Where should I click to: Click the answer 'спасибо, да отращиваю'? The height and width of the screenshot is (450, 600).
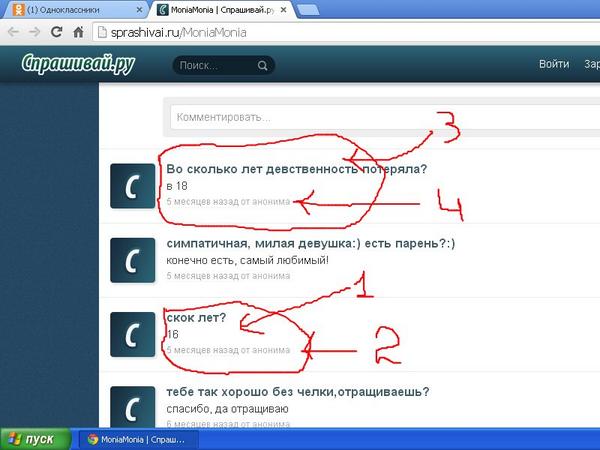coord(227,409)
